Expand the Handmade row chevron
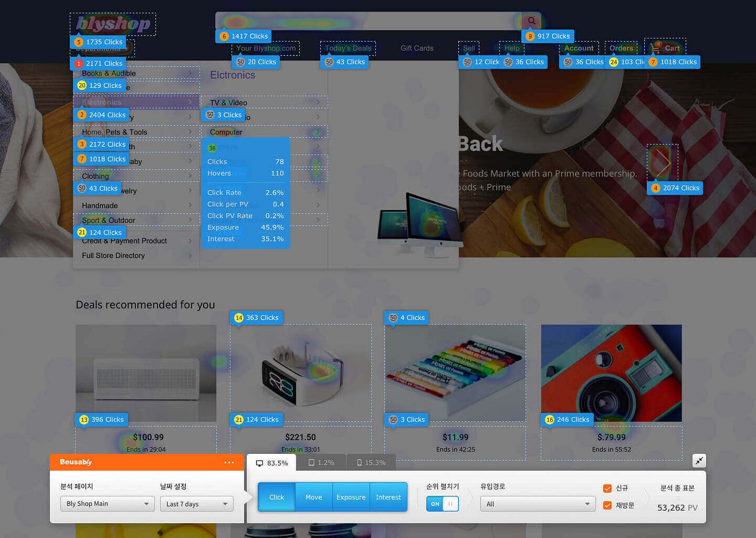The height and width of the screenshot is (538, 756). 190,205
